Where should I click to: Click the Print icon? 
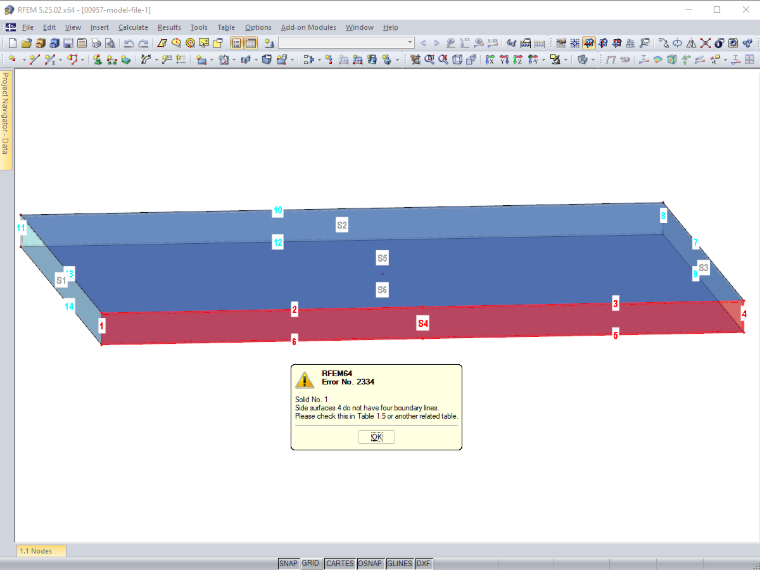pyautogui.click(x=96, y=43)
